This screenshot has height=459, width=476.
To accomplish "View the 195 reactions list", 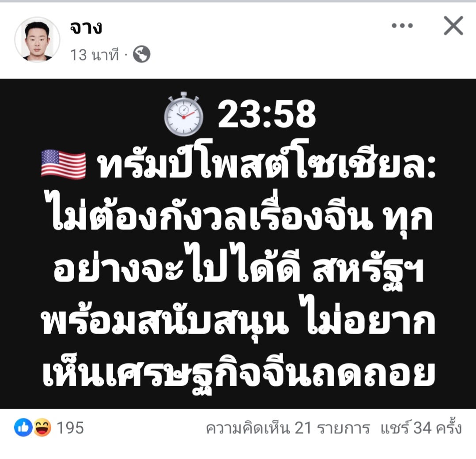I will 70,428.
